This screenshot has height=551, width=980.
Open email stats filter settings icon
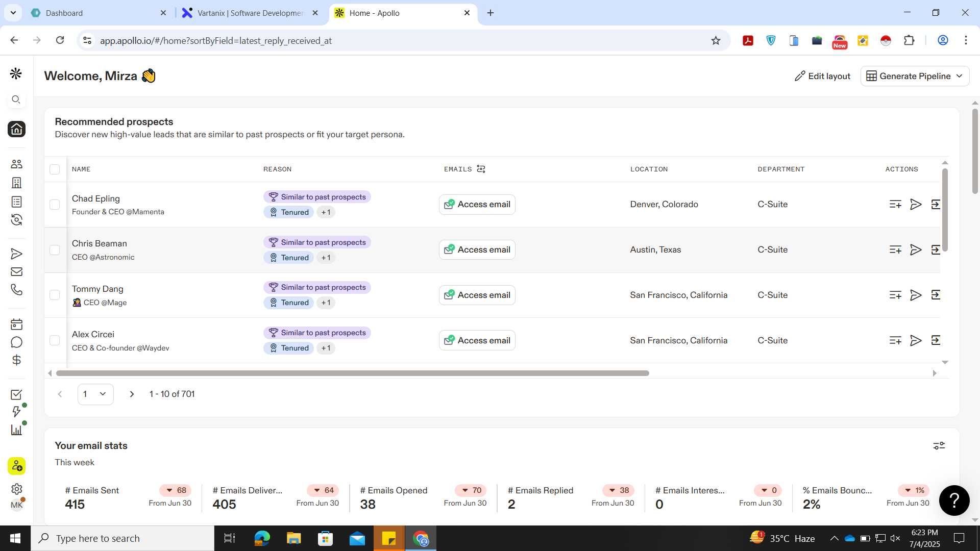click(x=939, y=445)
